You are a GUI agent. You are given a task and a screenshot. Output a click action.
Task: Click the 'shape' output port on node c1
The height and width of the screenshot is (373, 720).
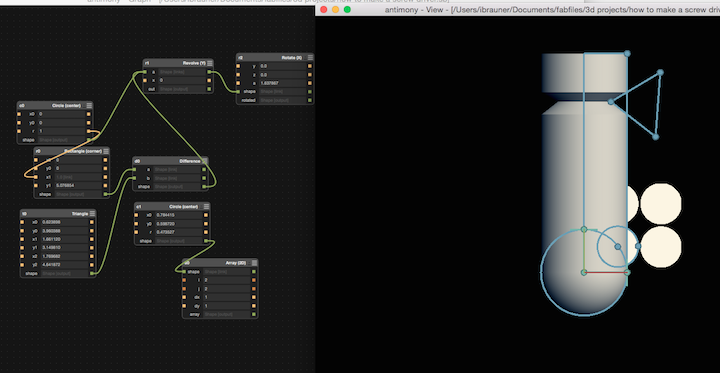[206, 241]
